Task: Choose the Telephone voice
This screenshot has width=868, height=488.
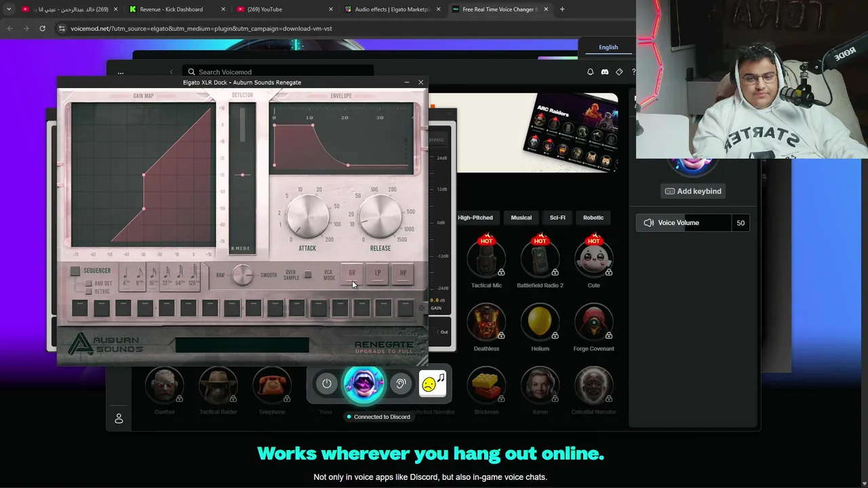Action: tap(272, 384)
